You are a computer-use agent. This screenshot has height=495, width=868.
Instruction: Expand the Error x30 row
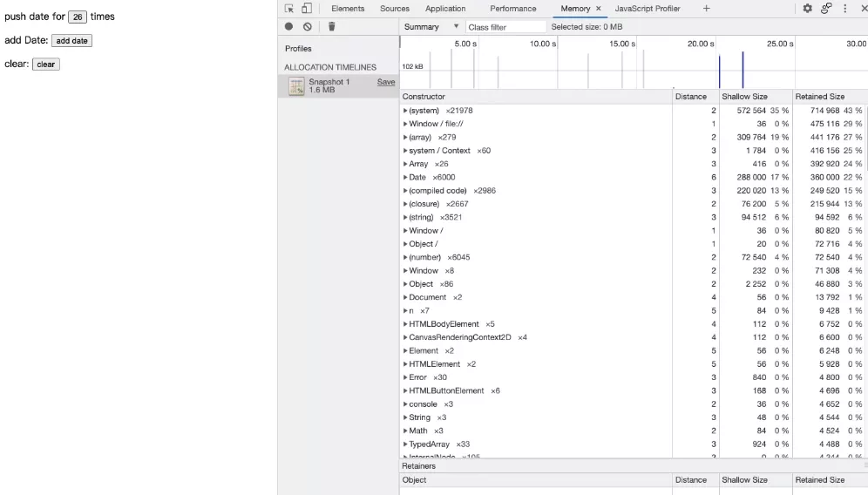(405, 377)
